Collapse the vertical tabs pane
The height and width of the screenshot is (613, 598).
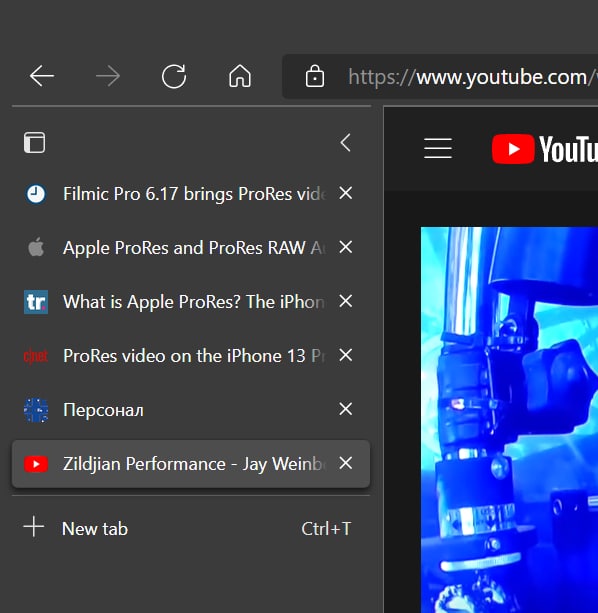346,142
